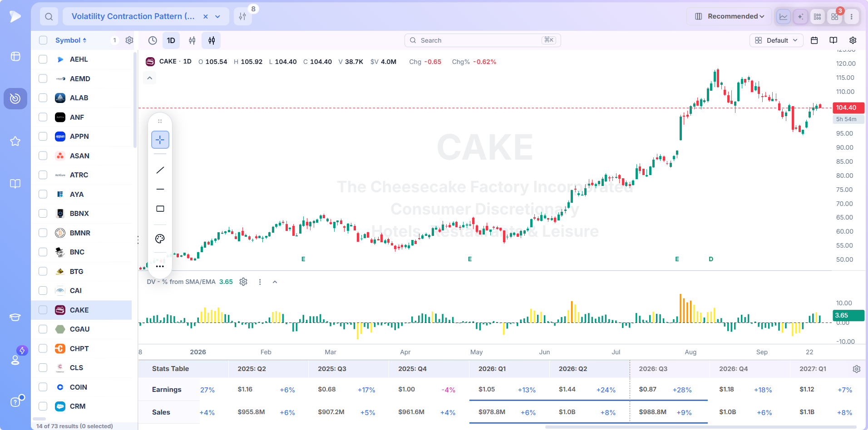Open the screener filters icon with badge 8
The image size is (868, 430).
(x=243, y=17)
